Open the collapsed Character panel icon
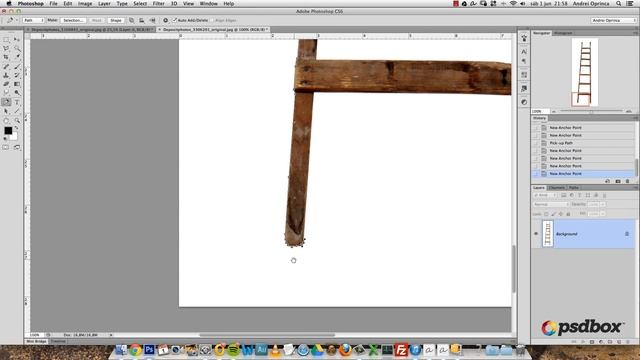The image size is (640, 360). click(524, 51)
